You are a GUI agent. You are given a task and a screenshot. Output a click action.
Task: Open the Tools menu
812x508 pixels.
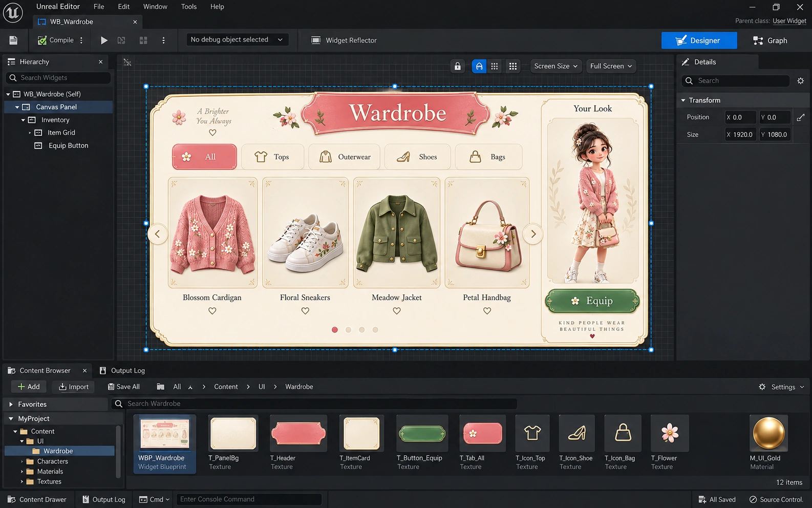pos(189,7)
